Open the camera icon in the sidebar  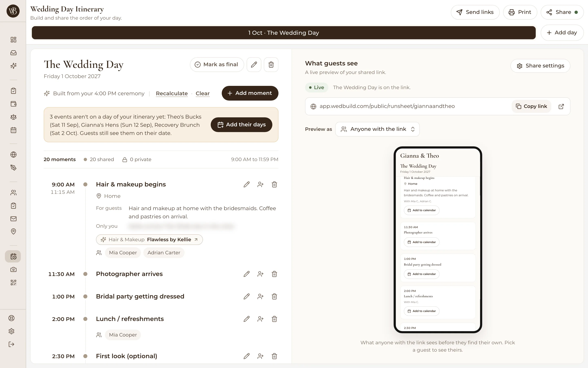pyautogui.click(x=13, y=269)
